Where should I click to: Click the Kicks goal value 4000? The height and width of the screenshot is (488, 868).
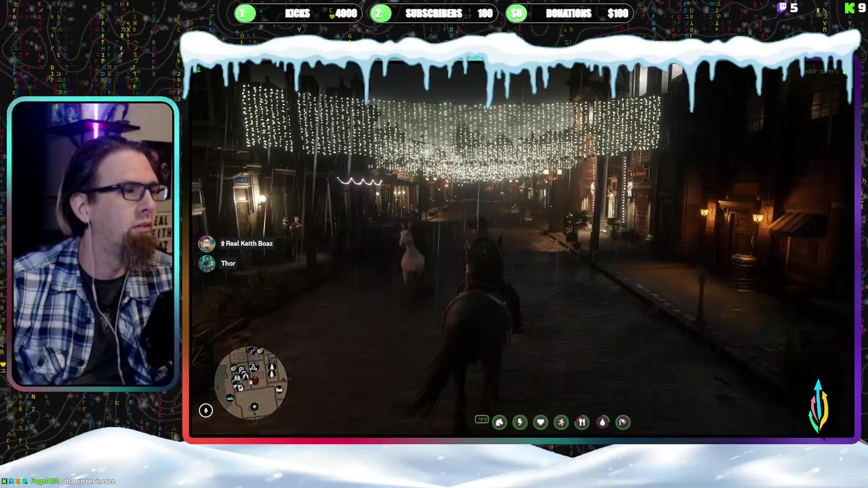click(346, 14)
